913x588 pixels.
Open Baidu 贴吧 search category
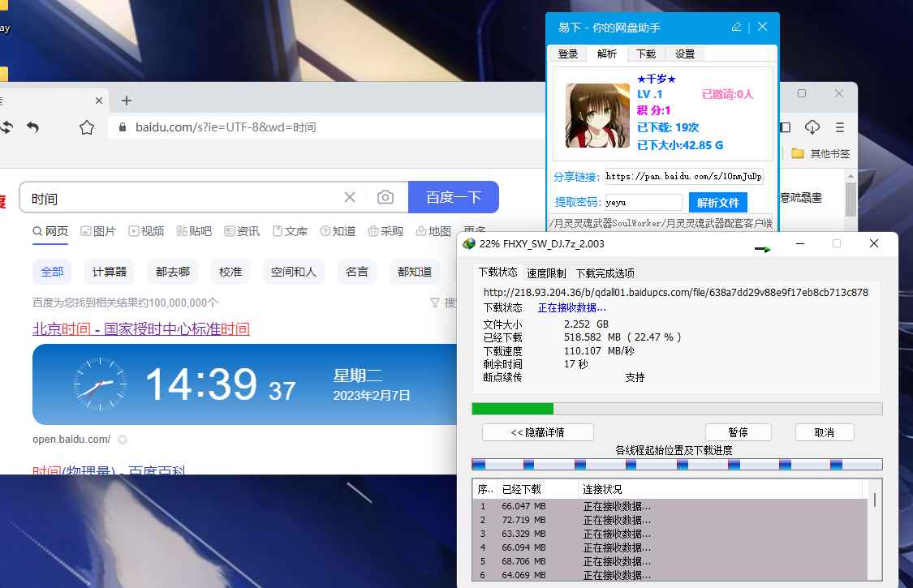(x=194, y=231)
